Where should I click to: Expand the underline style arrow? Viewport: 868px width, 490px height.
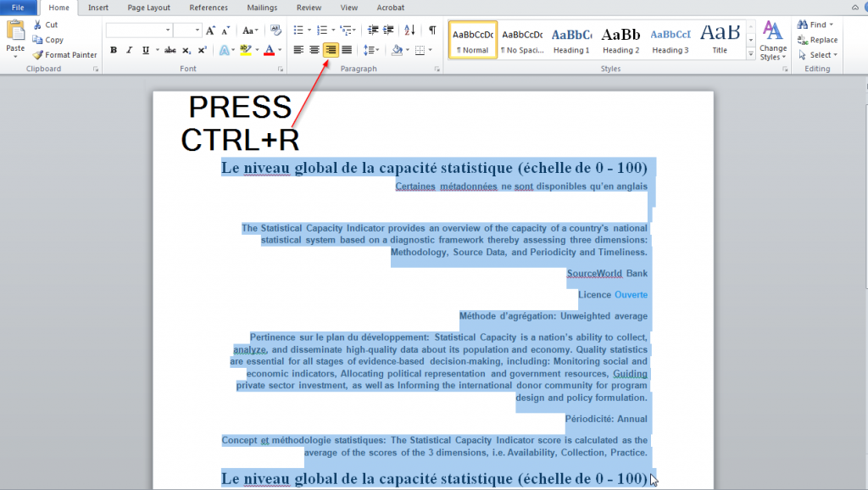point(158,50)
